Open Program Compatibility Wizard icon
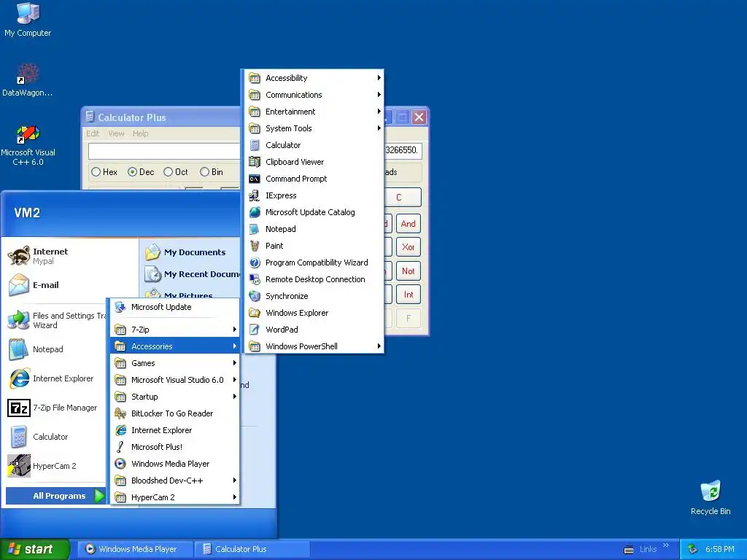Viewport: 747px width, 560px height. pos(255,262)
